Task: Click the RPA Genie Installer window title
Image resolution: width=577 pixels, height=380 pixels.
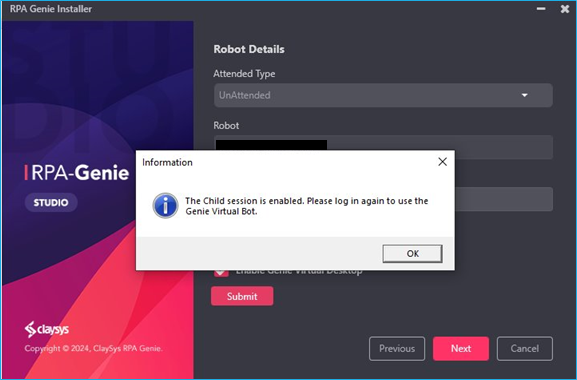Action: [x=51, y=9]
